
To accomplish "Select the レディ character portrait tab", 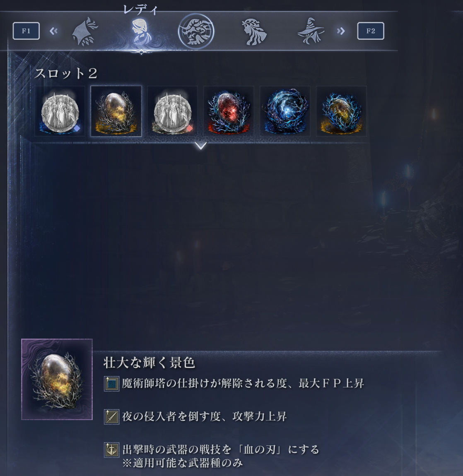I will coord(141,31).
